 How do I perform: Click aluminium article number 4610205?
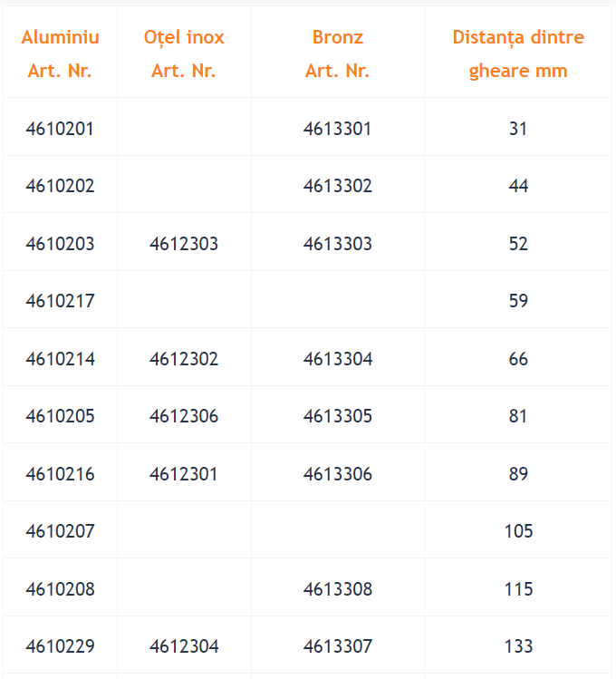pos(60,416)
